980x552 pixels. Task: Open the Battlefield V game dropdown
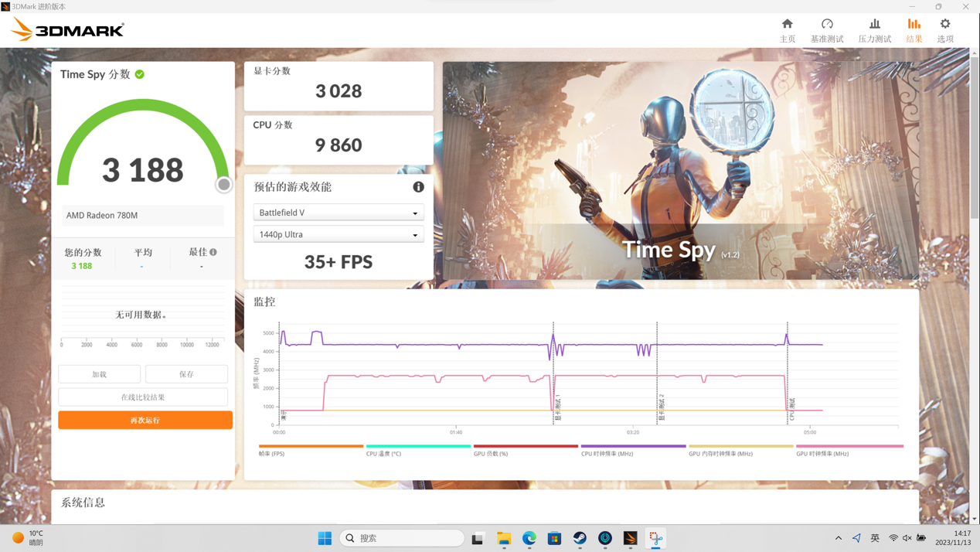(339, 213)
